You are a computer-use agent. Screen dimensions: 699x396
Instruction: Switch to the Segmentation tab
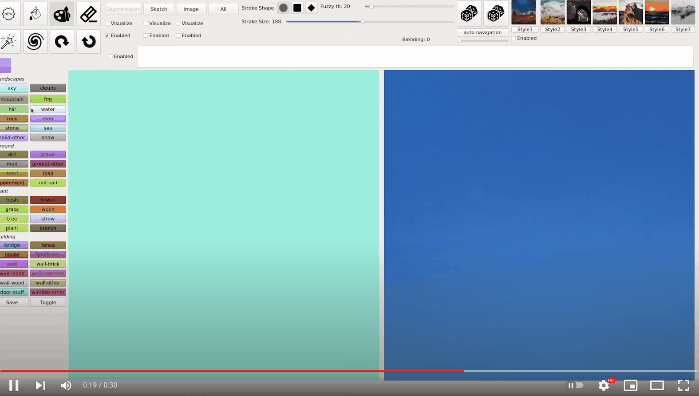[123, 9]
